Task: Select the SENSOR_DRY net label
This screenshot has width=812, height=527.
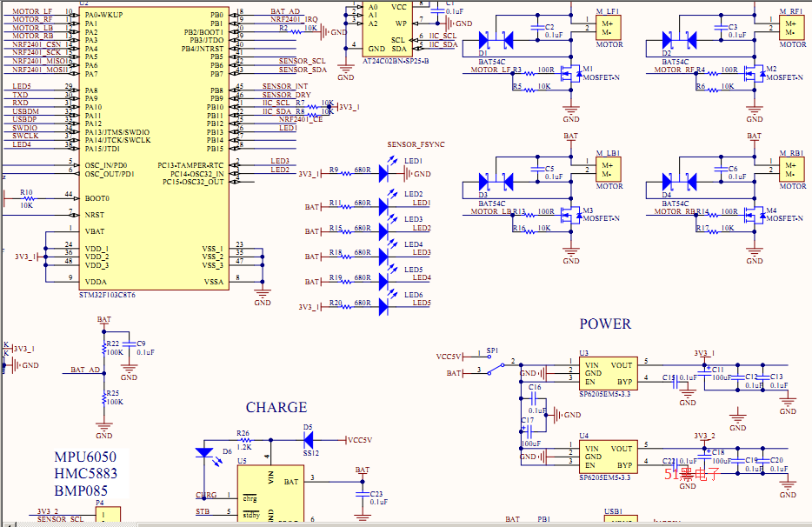Action: coord(286,95)
